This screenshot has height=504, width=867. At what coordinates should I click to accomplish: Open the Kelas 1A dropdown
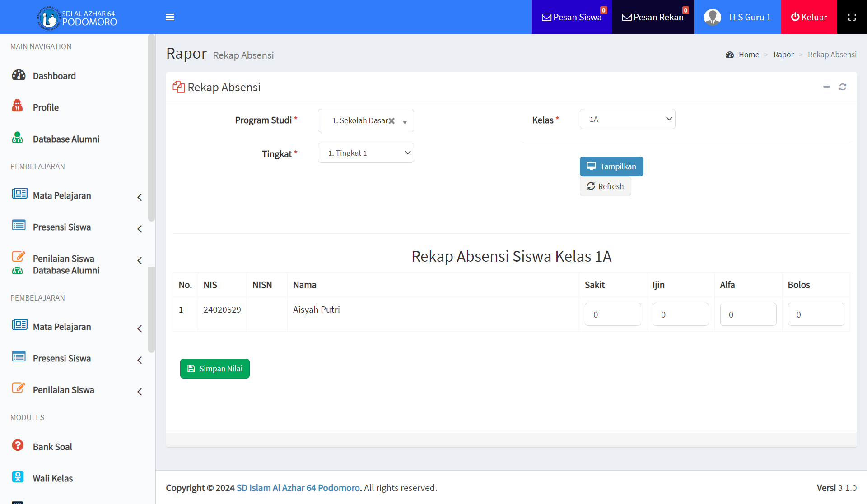point(627,119)
